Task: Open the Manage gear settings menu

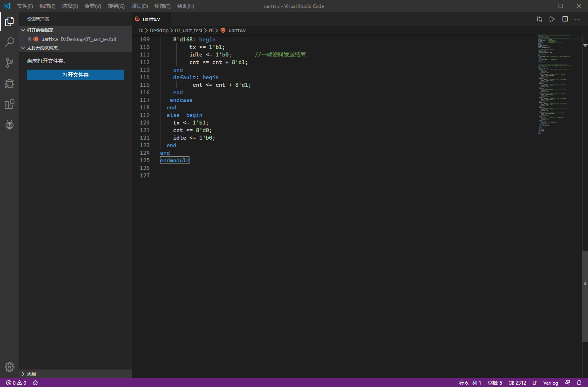Action: pyautogui.click(x=10, y=367)
